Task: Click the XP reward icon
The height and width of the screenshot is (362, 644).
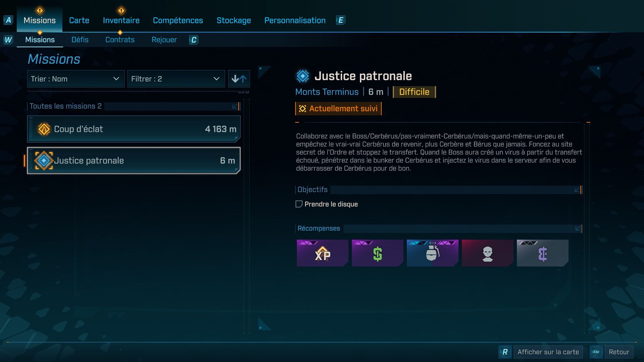Action: [x=322, y=253]
